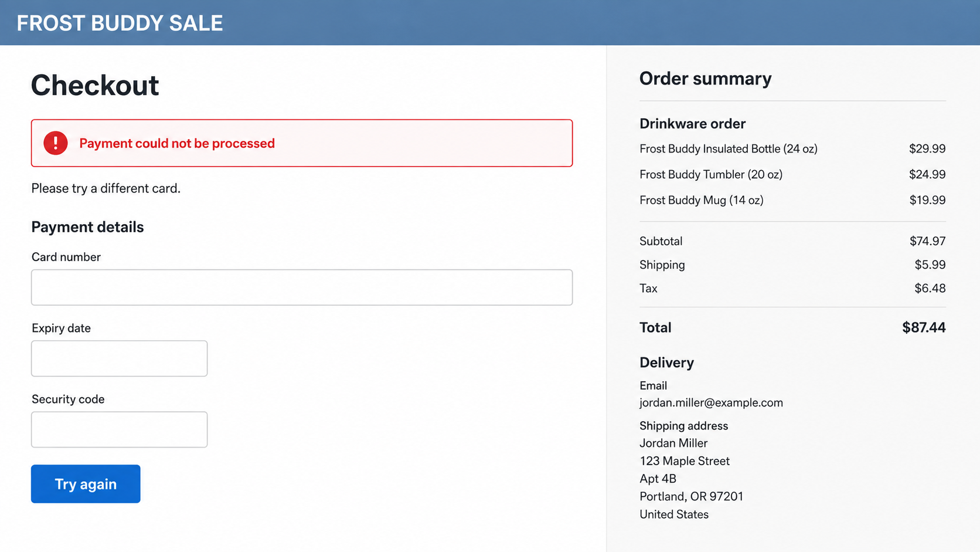Click the jordan.miller@example.com email address

(x=711, y=403)
